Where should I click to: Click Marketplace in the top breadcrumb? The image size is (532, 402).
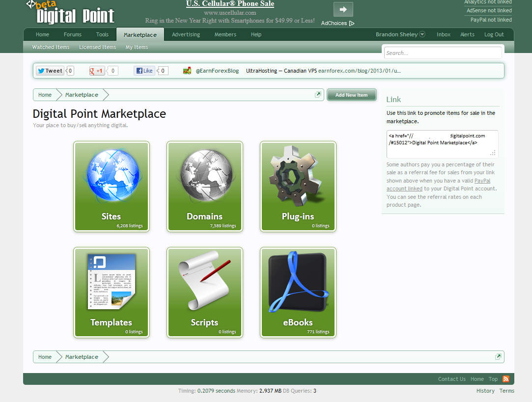[x=82, y=95]
